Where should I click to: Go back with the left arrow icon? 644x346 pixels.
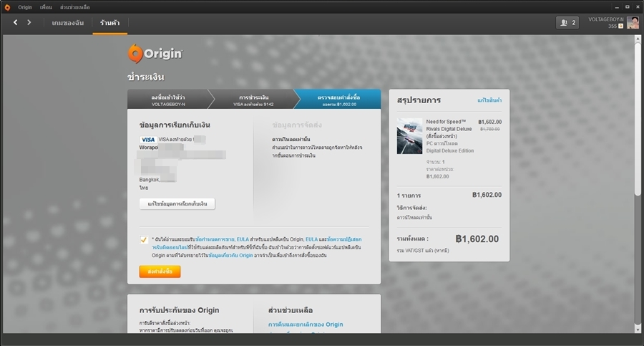(x=15, y=22)
